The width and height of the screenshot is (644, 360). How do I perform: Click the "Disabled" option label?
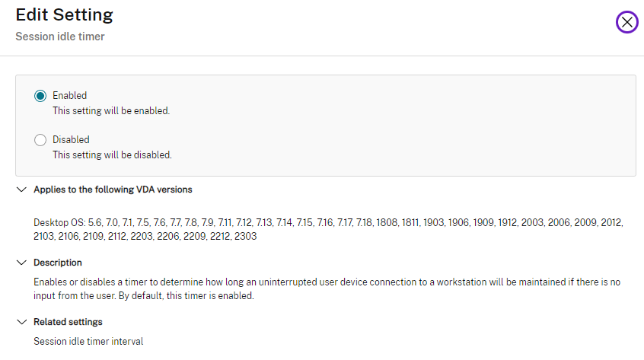71,140
